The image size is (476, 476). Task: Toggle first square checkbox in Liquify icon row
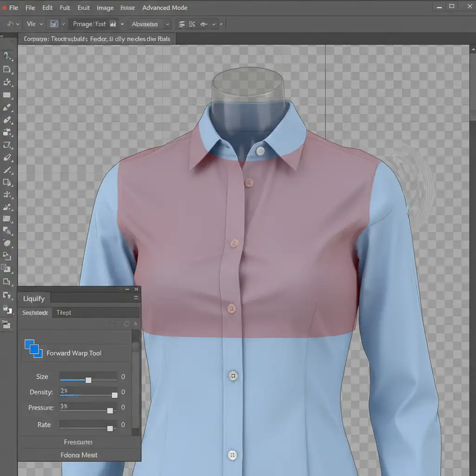pos(112,324)
